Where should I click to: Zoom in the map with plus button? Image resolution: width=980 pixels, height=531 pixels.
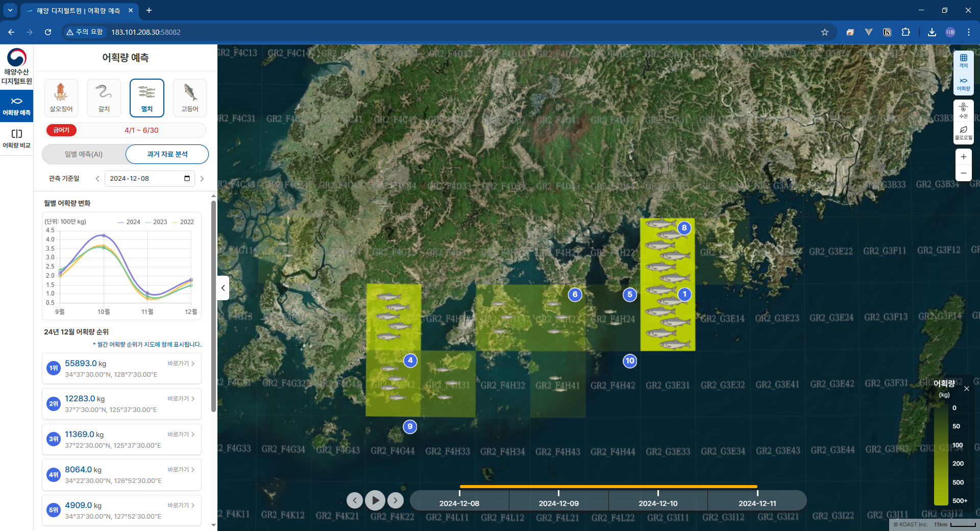[964, 157]
